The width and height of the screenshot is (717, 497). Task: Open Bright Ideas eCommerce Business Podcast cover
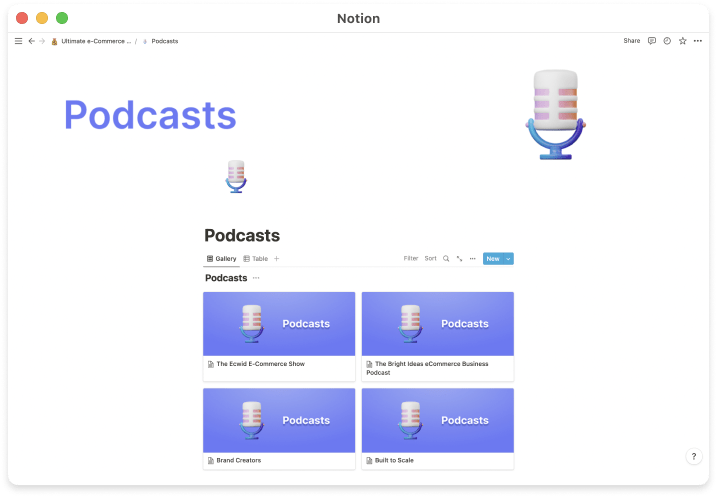coord(438,324)
